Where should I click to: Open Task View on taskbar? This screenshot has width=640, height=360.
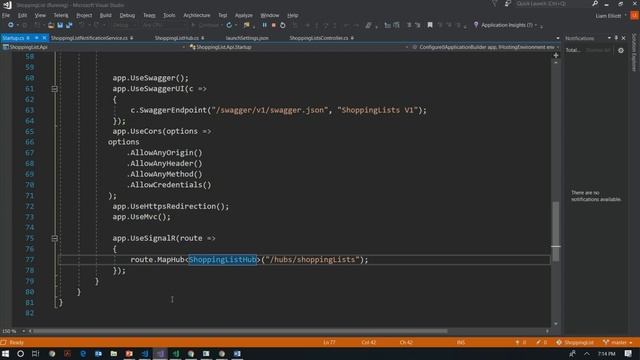coord(36,353)
